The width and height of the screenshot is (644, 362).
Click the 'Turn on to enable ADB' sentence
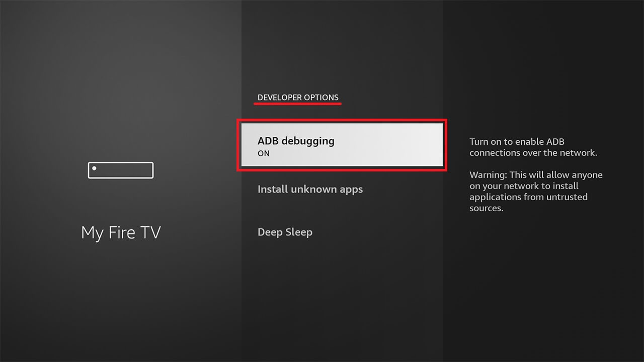(x=517, y=142)
